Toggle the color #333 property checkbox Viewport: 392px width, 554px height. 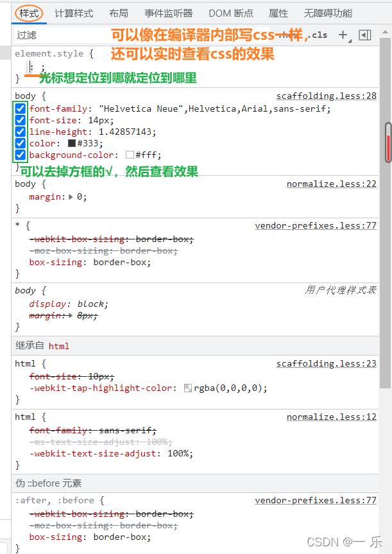(21, 143)
